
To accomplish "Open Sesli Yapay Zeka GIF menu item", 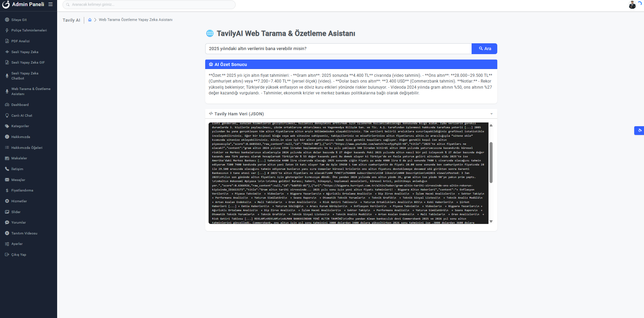I will [28, 63].
